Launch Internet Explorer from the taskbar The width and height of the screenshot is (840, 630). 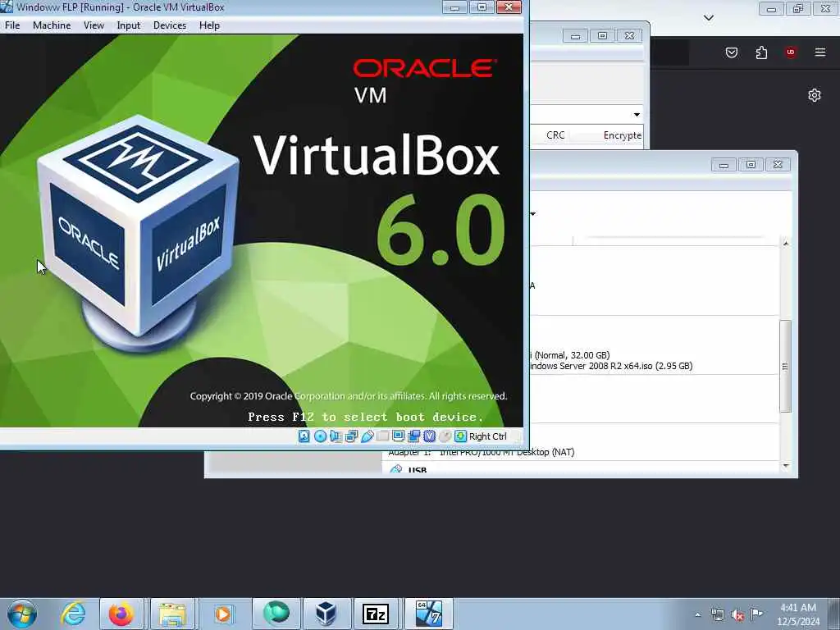coord(73,614)
